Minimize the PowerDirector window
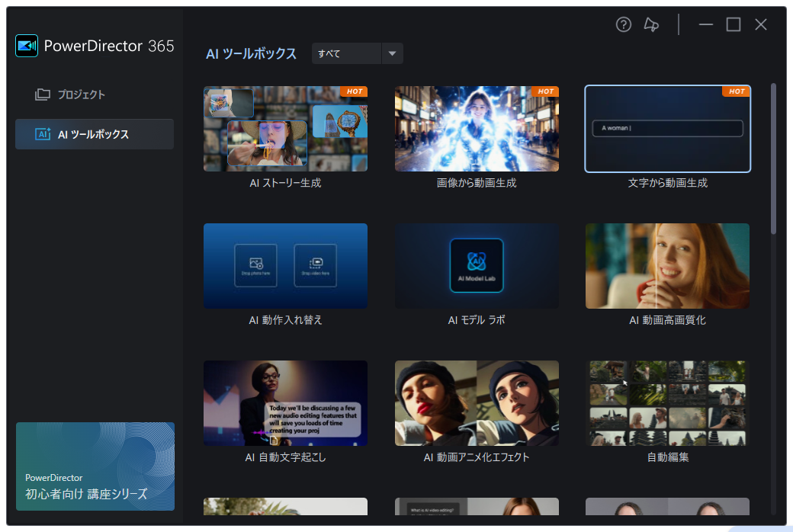Viewport: 793px width, 532px height. point(705,24)
